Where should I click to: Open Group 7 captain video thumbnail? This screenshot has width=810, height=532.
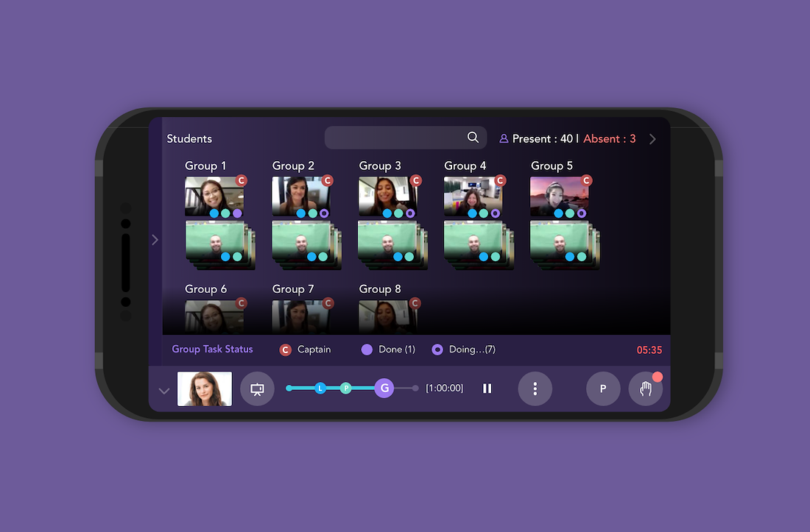click(300, 317)
